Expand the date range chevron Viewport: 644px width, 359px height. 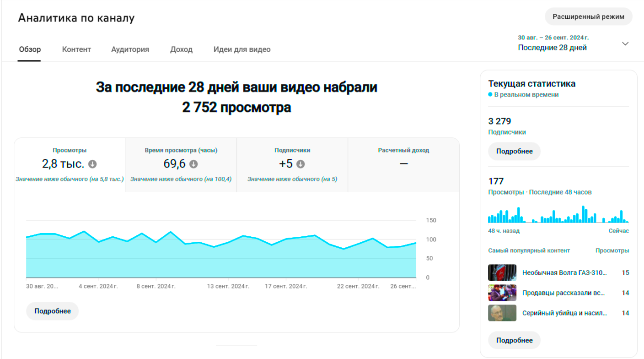(x=625, y=44)
